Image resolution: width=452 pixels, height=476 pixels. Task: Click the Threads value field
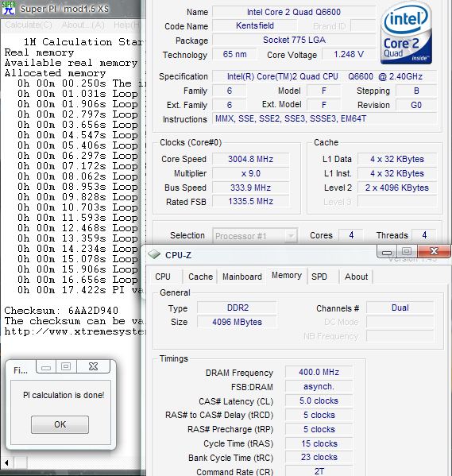tap(423, 235)
